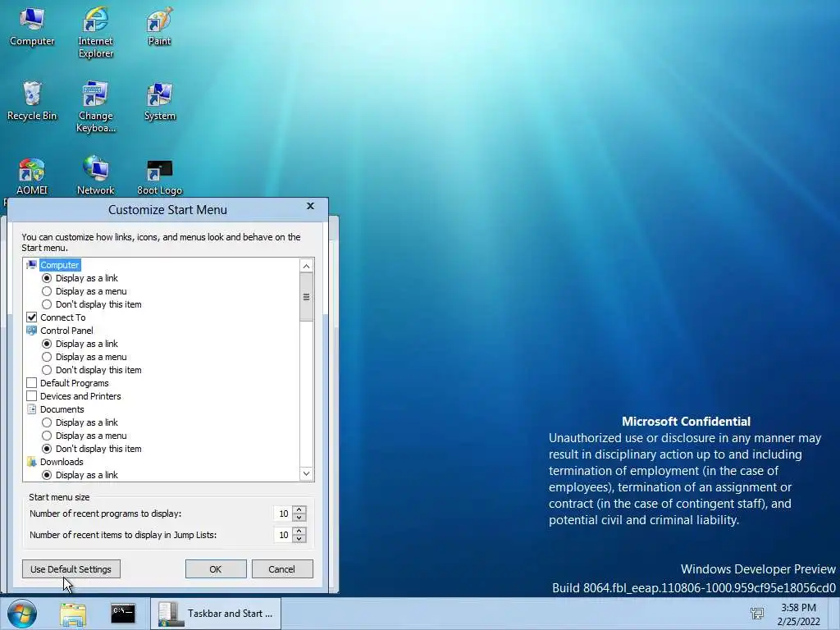Open the Command Prompt taskbar icon

(123, 614)
